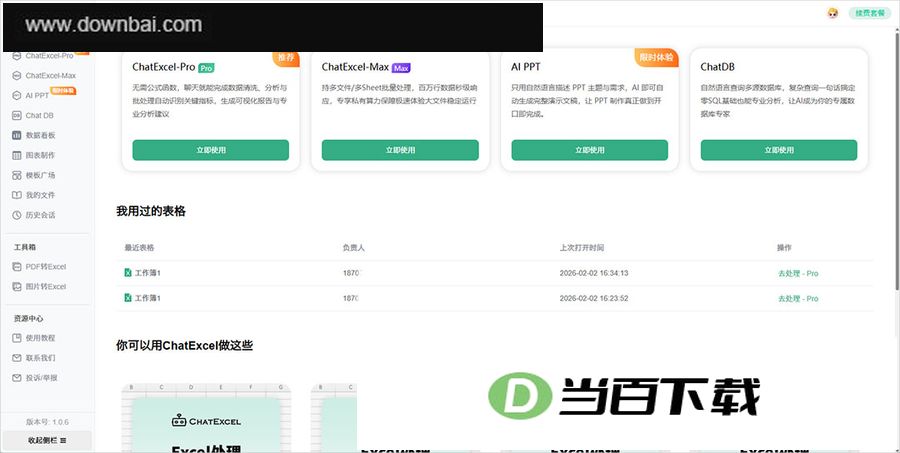
Task: Select the green Pro badge beside ChatExcel-Pro
Action: pyautogui.click(x=206, y=68)
